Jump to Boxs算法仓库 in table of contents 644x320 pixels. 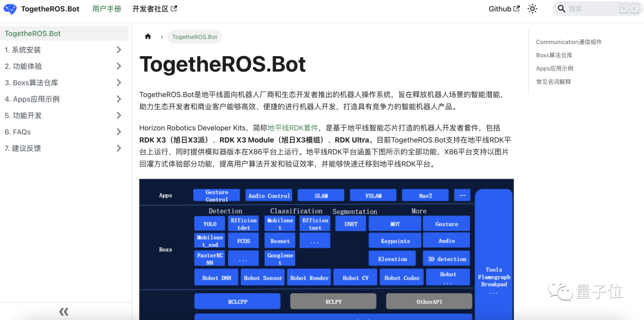(554, 55)
